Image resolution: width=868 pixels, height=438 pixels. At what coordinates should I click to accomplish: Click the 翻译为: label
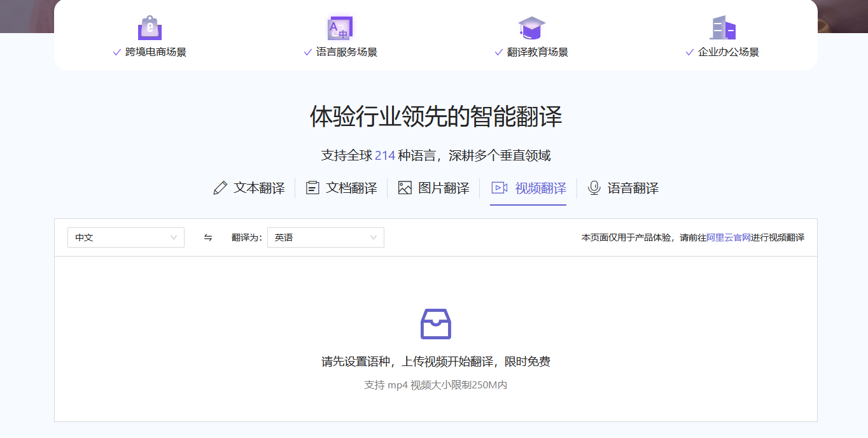tap(247, 237)
